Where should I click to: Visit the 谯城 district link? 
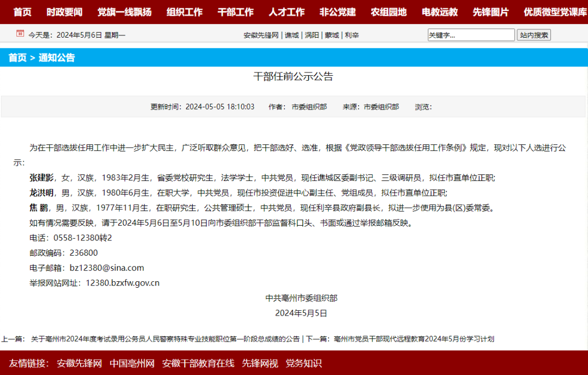point(292,35)
